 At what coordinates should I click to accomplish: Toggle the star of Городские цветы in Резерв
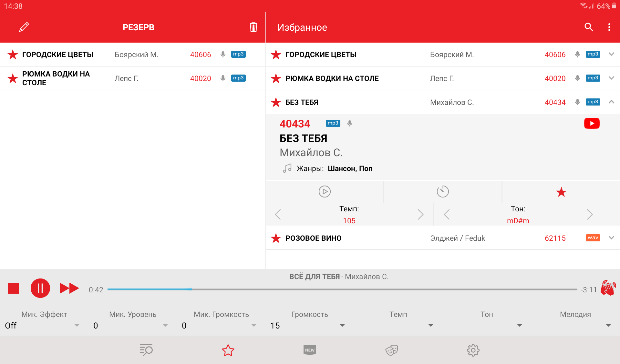point(13,55)
